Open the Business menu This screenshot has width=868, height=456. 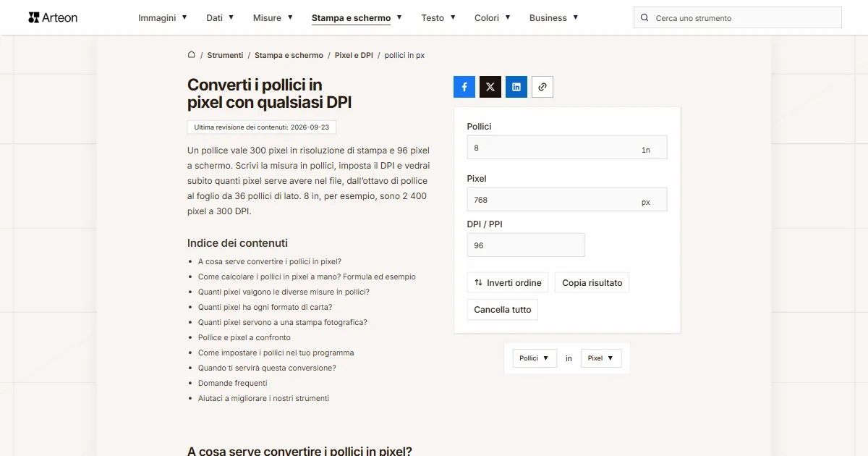tap(554, 18)
